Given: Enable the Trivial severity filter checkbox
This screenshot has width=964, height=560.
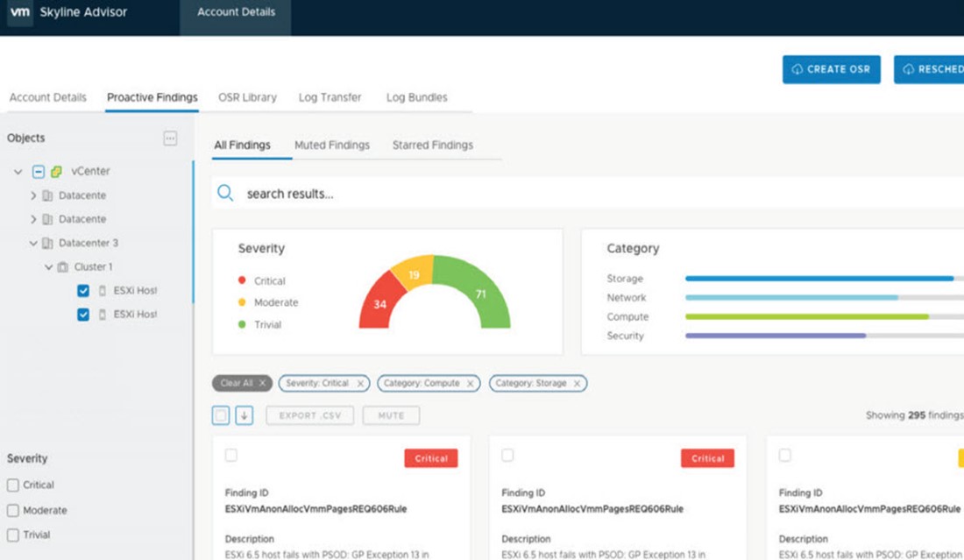Looking at the screenshot, I should point(13,535).
